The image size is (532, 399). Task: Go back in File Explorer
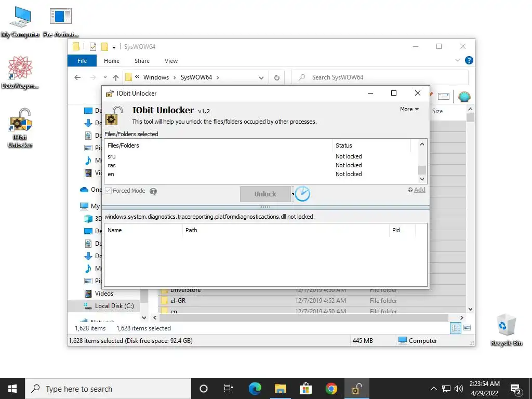point(77,77)
